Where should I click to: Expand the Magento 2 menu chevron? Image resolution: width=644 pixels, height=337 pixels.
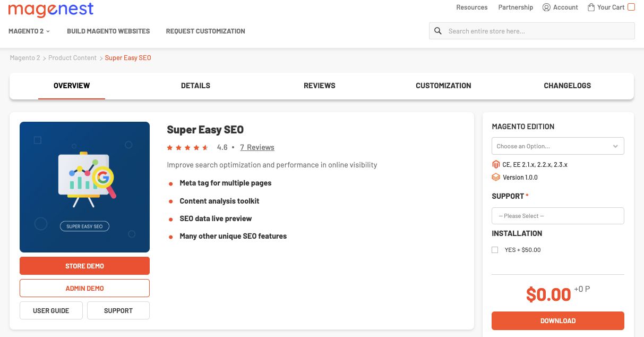47,31
